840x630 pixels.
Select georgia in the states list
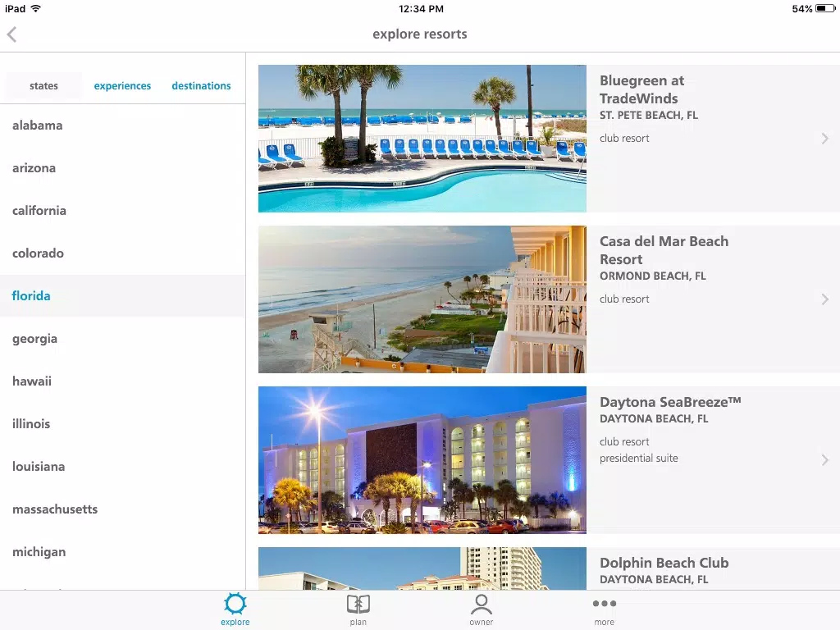123,339
